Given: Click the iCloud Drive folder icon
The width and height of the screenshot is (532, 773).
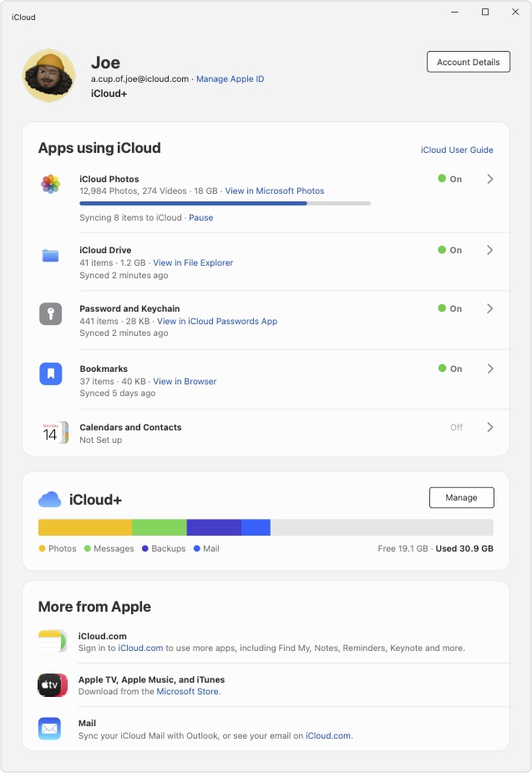Looking at the screenshot, I should point(51,256).
